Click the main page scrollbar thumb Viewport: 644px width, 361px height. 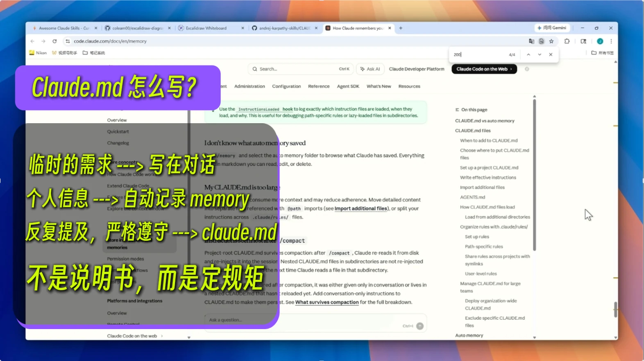click(x=615, y=309)
